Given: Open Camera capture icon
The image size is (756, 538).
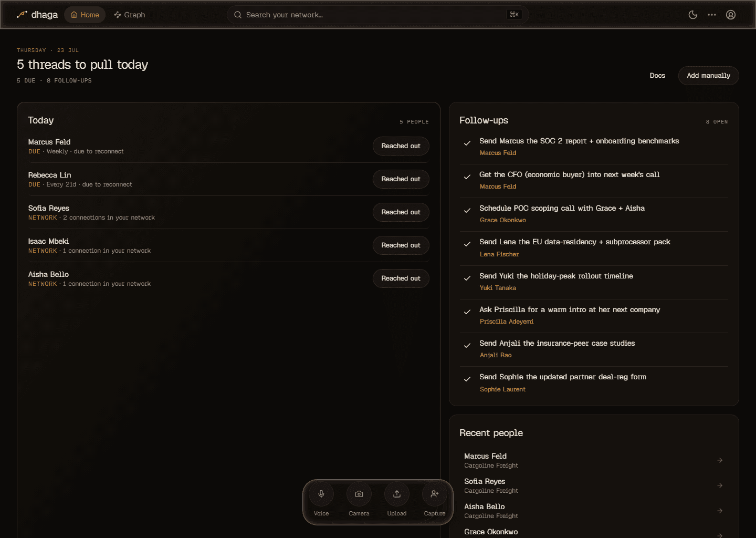Looking at the screenshot, I should tap(359, 494).
